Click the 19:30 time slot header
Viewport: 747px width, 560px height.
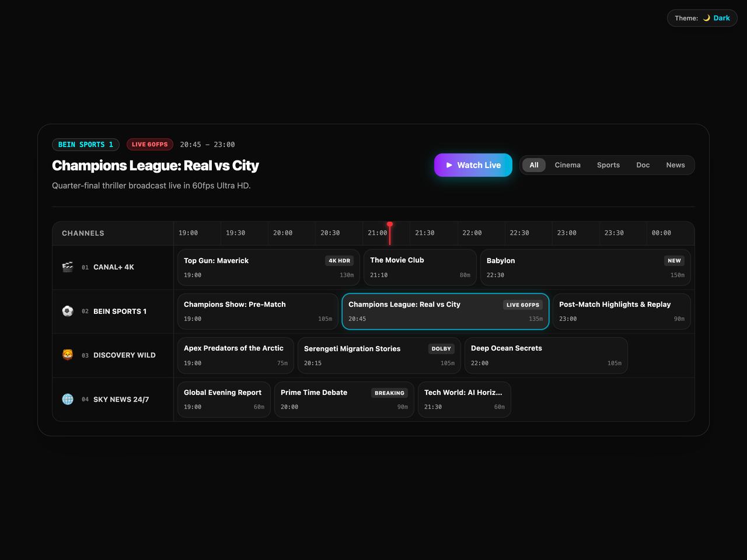click(245, 233)
